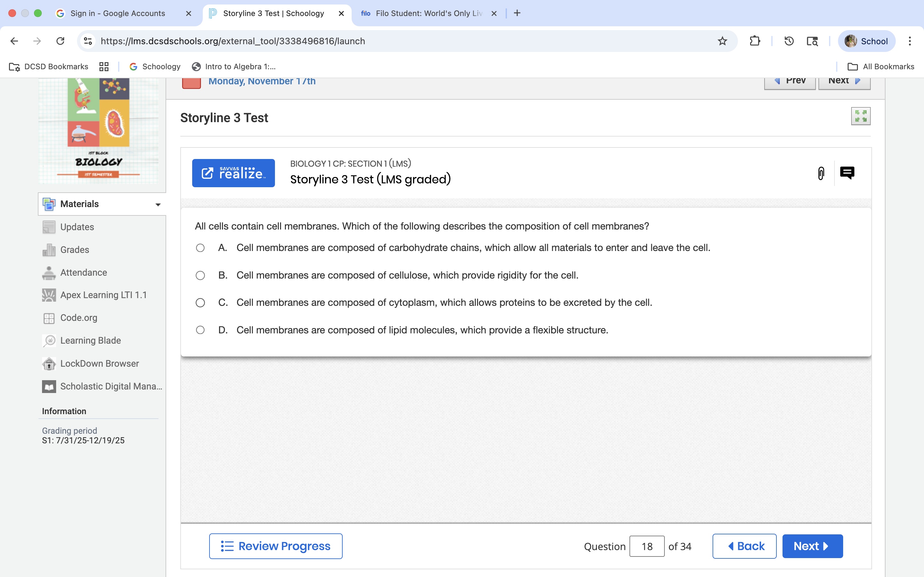Reload the current page
Screen dimensions: 924x577
point(60,41)
